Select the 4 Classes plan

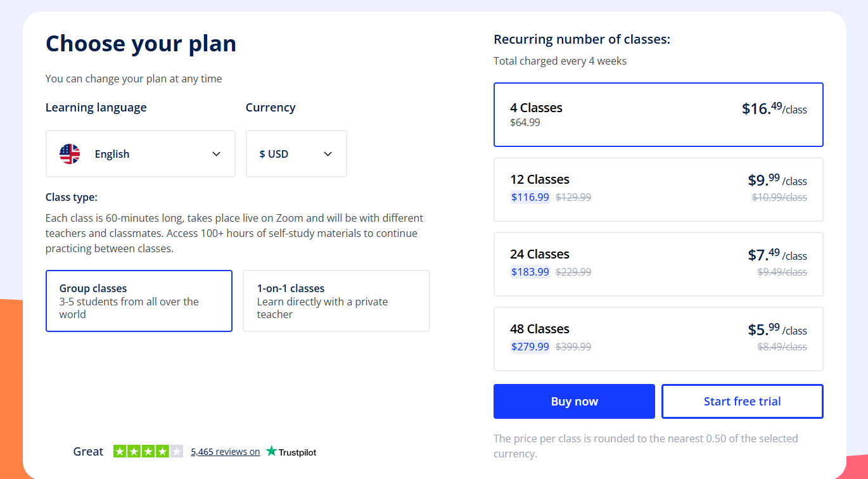(x=658, y=115)
